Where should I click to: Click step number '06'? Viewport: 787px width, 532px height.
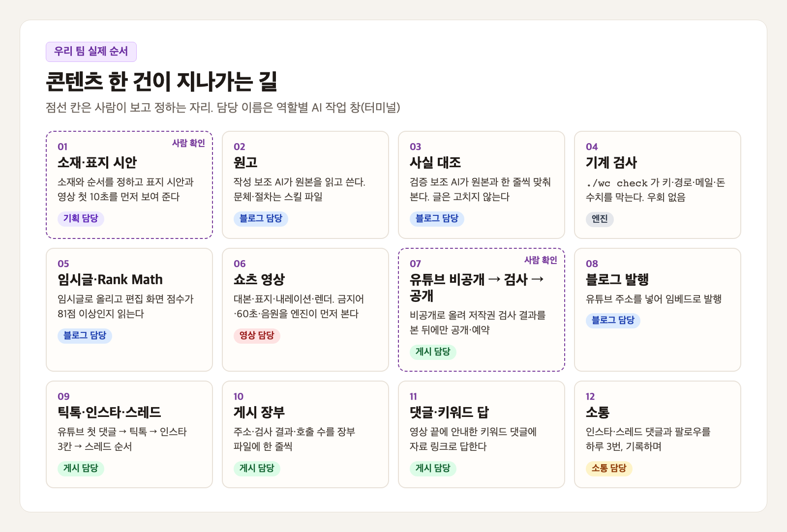click(x=240, y=264)
